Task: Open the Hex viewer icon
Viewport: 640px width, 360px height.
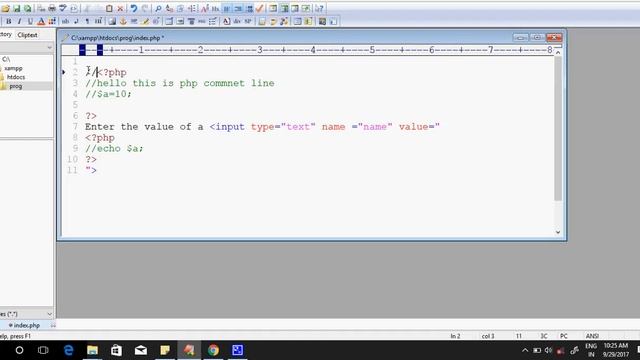Action: point(216,8)
